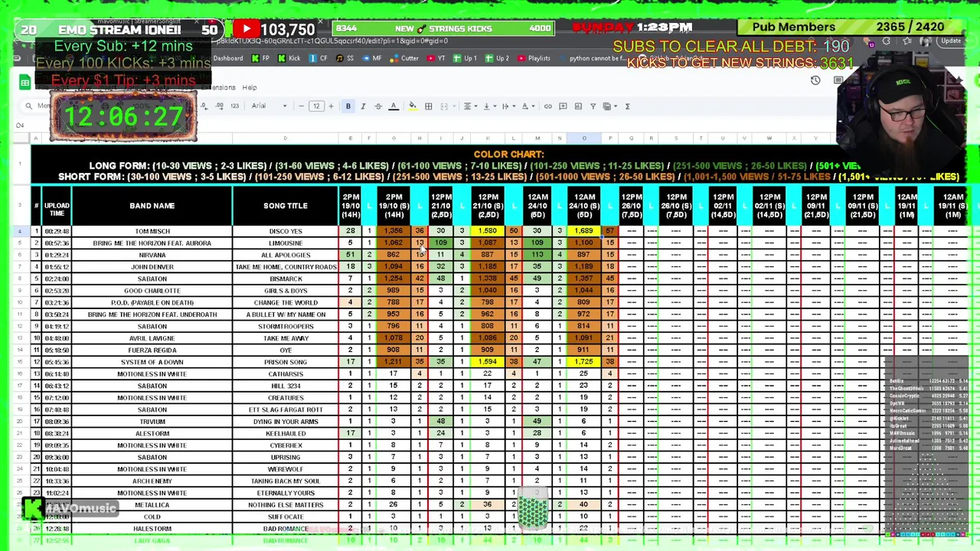
Task: Select the UPLOAD TIME header cell
Action: [x=57, y=206]
